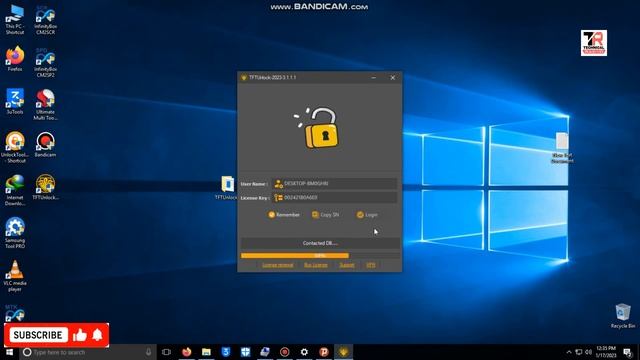Select the Ultimate Multi Tool desktop icon
Image resolution: width=640 pixels, height=360 pixels.
[x=45, y=105]
